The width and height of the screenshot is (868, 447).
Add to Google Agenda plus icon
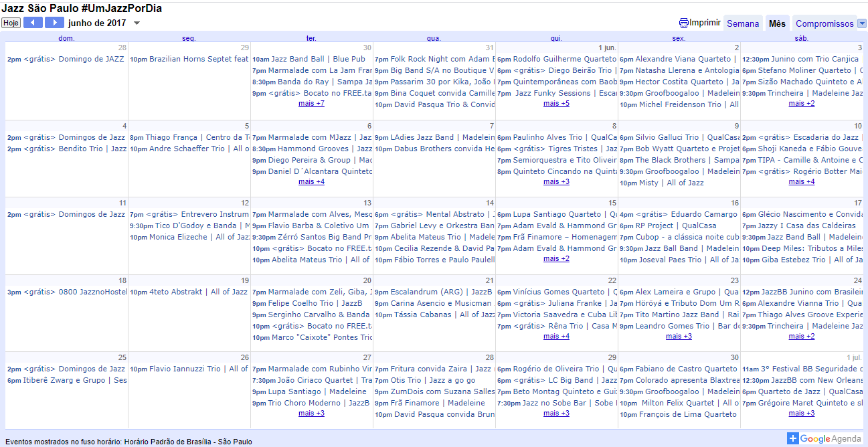tap(793, 438)
